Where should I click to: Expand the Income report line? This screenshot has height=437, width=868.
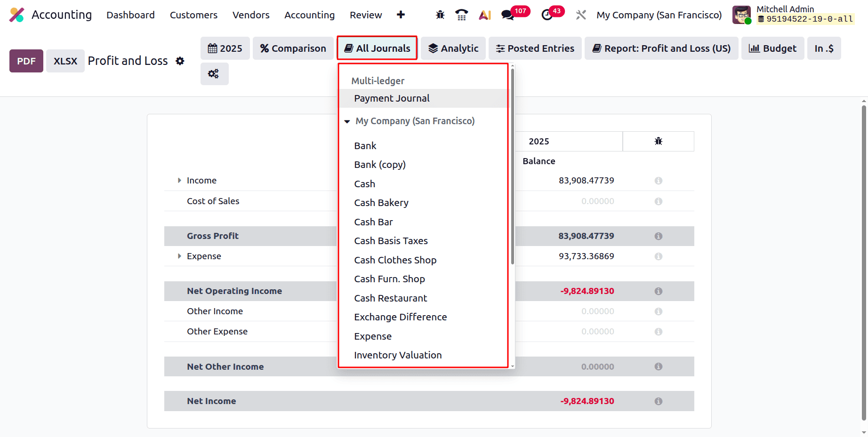click(179, 180)
